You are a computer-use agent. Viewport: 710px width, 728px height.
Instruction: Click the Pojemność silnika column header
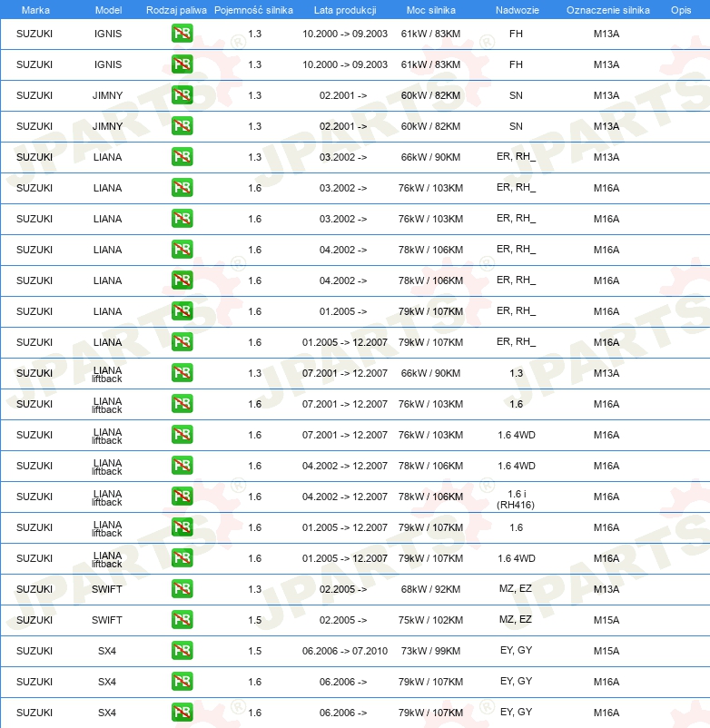click(253, 10)
